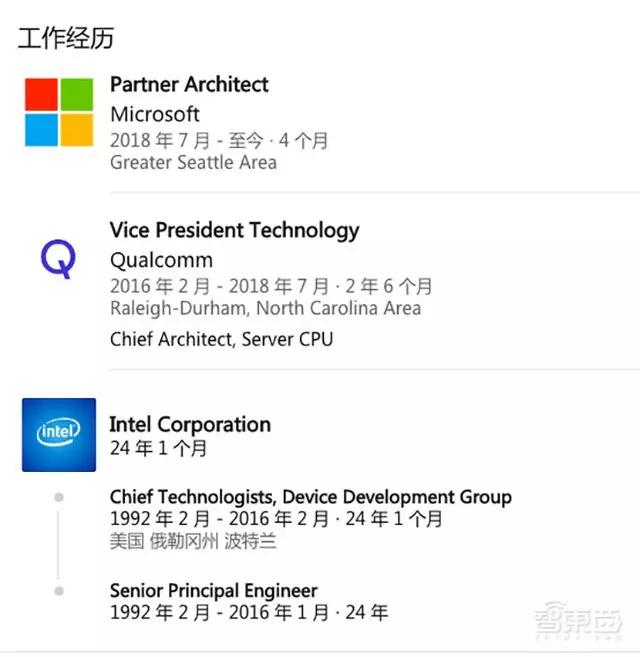Select the Vice President Technology title
The image size is (640, 657).
tap(234, 231)
